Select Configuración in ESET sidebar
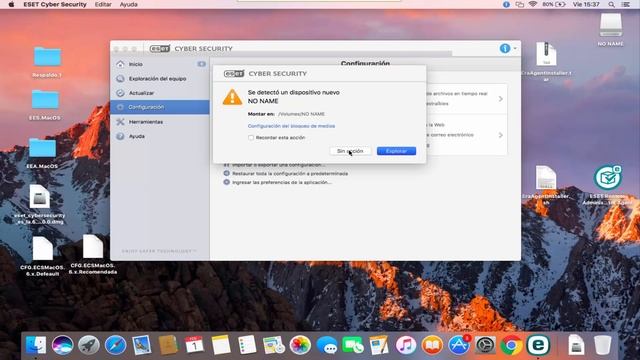 (x=160, y=107)
